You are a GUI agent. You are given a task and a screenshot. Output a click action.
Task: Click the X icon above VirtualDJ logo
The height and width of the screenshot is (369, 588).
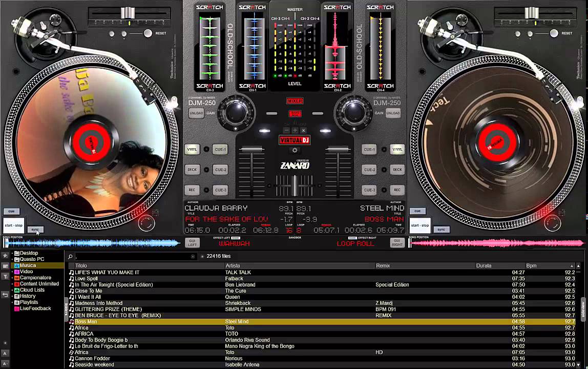[x=303, y=130]
